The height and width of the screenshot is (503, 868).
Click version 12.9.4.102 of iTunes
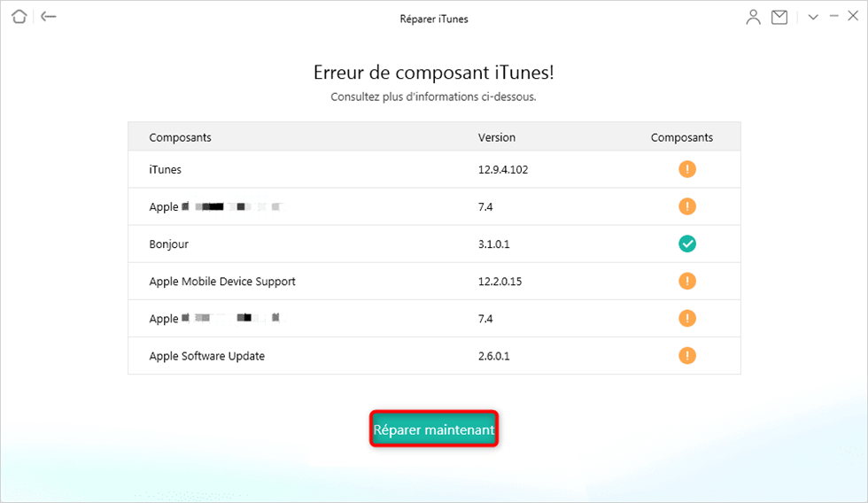point(503,170)
